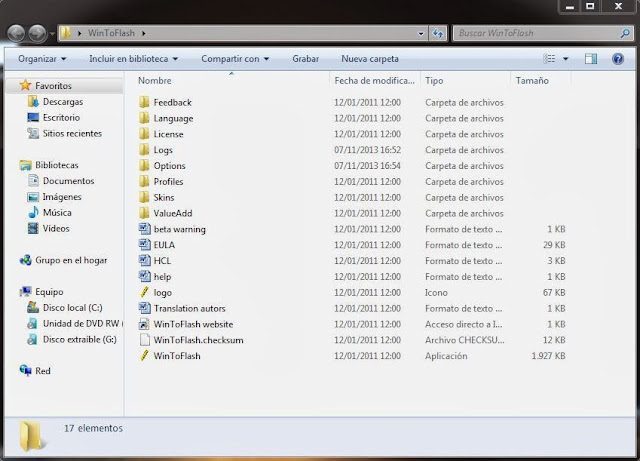Select Favoritos in navigation pane

tap(53, 86)
